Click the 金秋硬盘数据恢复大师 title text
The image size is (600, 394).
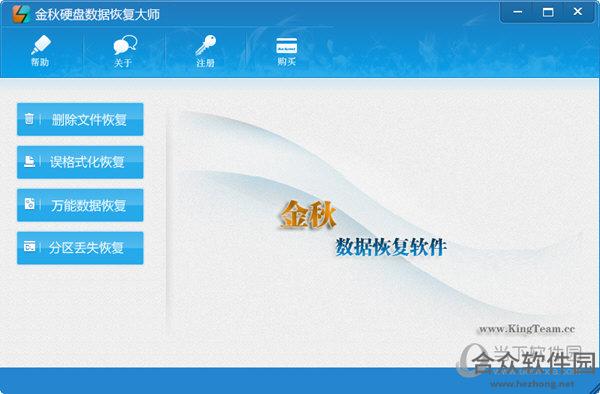point(97,15)
